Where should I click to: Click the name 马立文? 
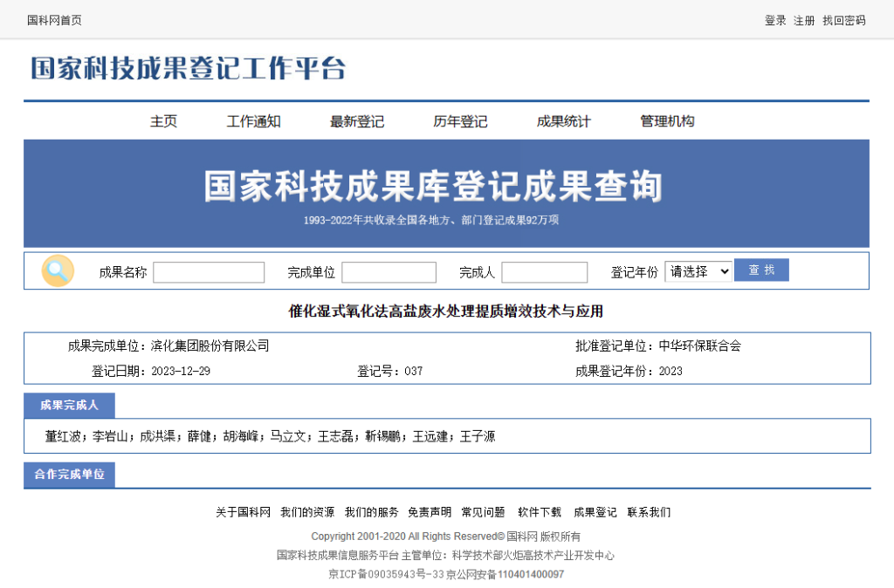(x=288, y=436)
